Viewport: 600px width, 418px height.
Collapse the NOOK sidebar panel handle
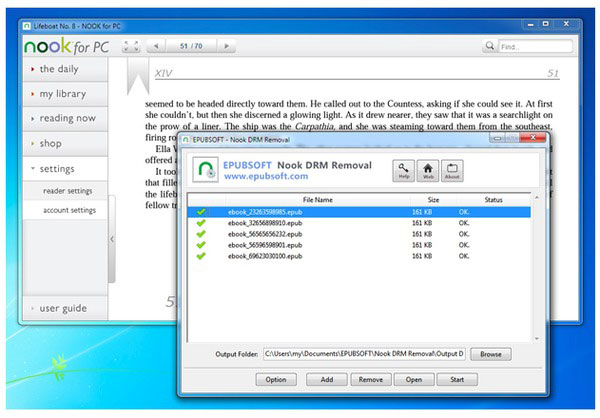112,239
